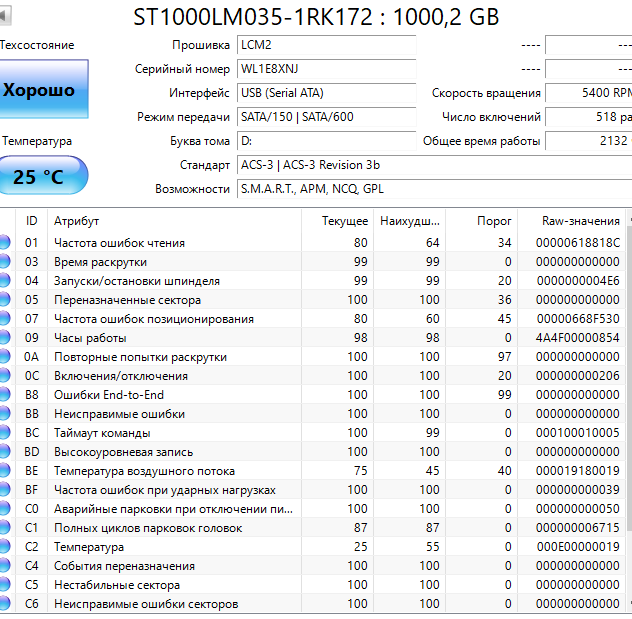The height and width of the screenshot is (619, 632).
Task: Click the status circle for attribute BC
Action: pos(4,432)
